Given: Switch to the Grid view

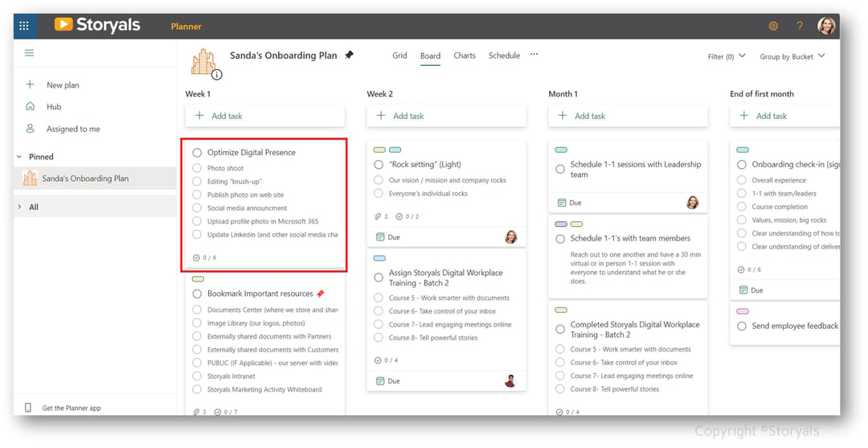Looking at the screenshot, I should pyautogui.click(x=399, y=55).
